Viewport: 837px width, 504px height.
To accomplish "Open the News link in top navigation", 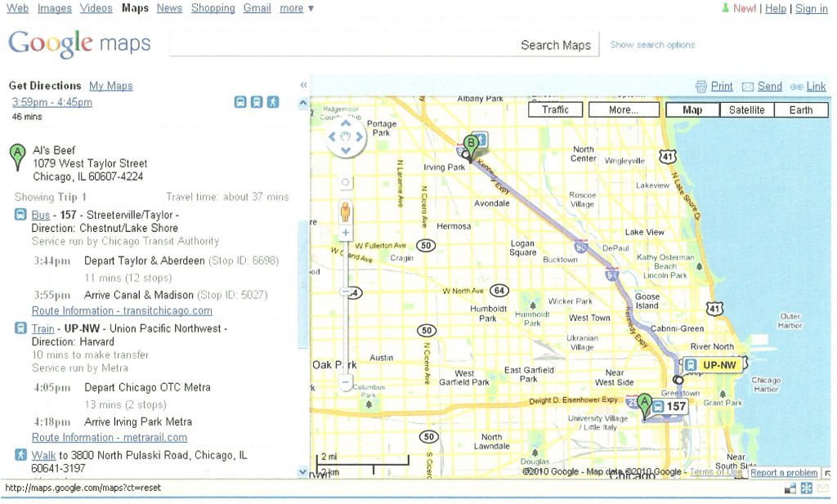I will point(169,8).
